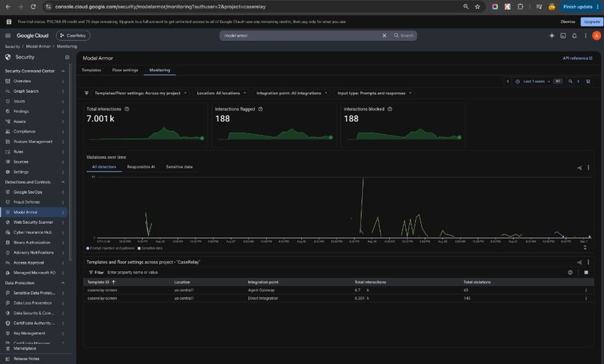
Task: Open Templates/Floor settings filter dropdown
Action: 141,93
